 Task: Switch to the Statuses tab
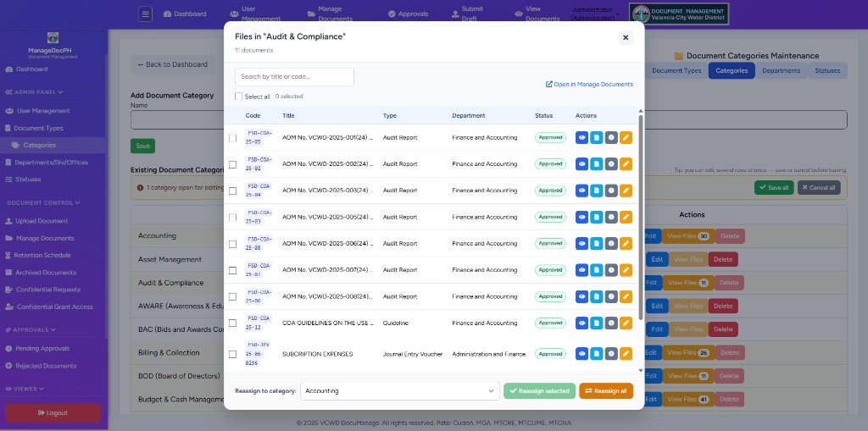(827, 71)
